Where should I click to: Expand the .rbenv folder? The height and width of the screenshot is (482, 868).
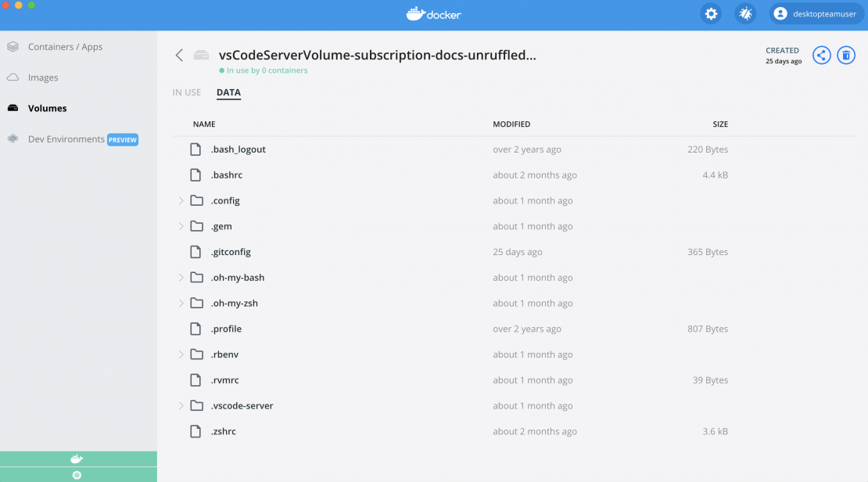point(181,354)
